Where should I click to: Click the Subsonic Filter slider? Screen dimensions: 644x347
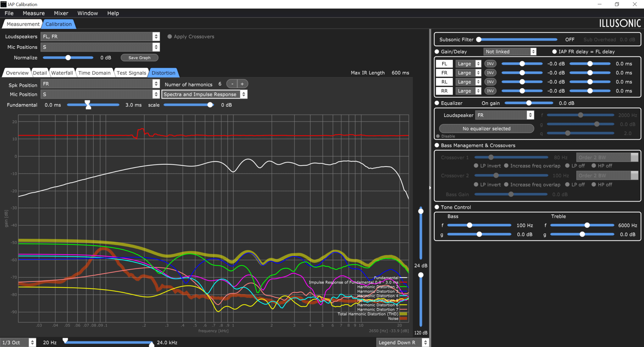pyautogui.click(x=517, y=40)
